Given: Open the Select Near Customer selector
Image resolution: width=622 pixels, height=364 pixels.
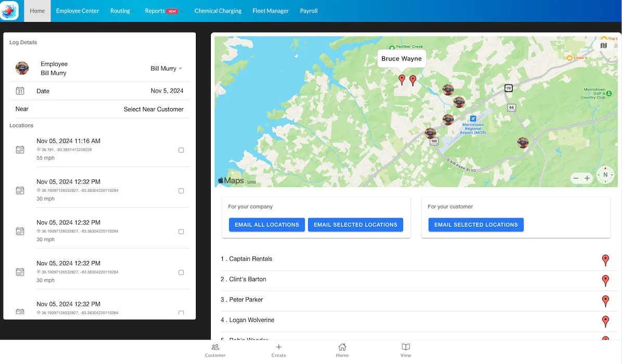Looking at the screenshot, I should pos(154,109).
